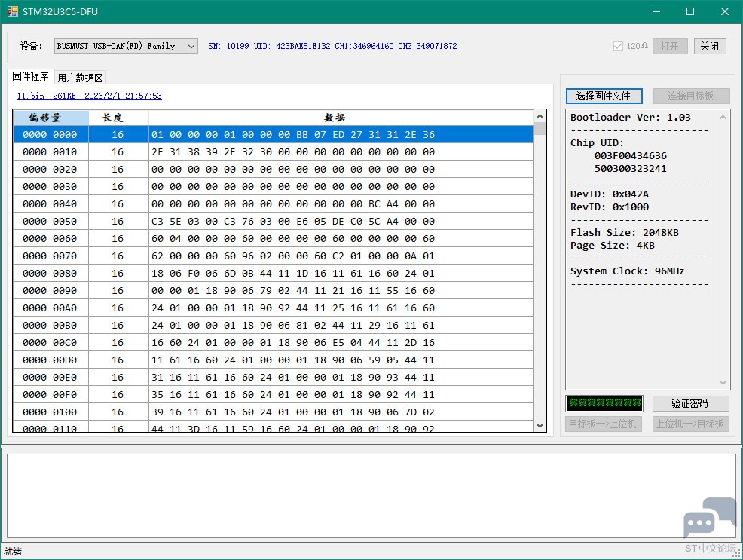Select the row at offset 0000 0090

(x=273, y=290)
